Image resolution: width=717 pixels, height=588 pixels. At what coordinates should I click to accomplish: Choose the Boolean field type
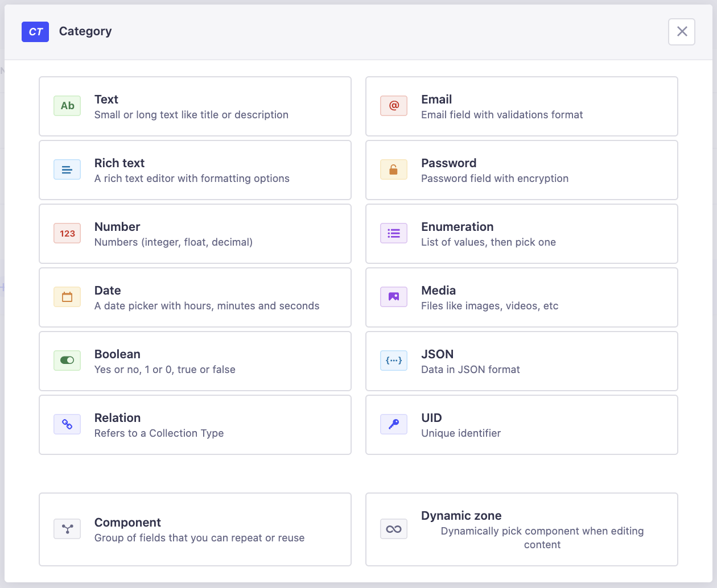[x=195, y=361]
